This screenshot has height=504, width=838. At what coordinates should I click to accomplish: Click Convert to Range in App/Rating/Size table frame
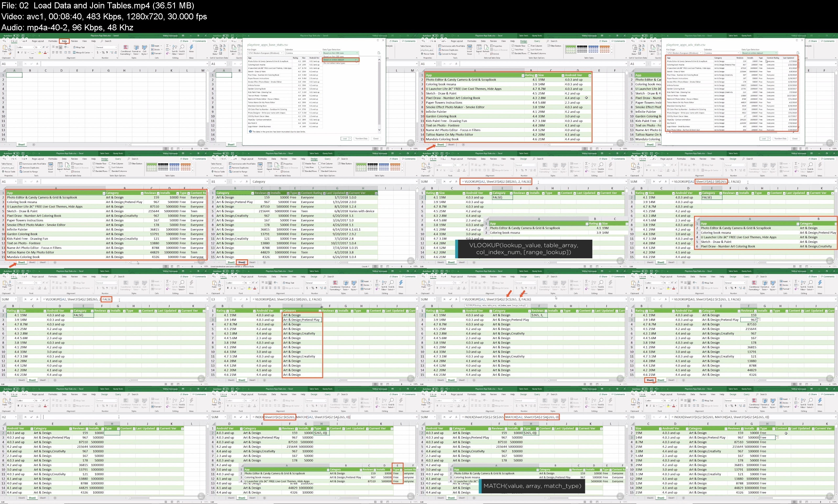448,54
